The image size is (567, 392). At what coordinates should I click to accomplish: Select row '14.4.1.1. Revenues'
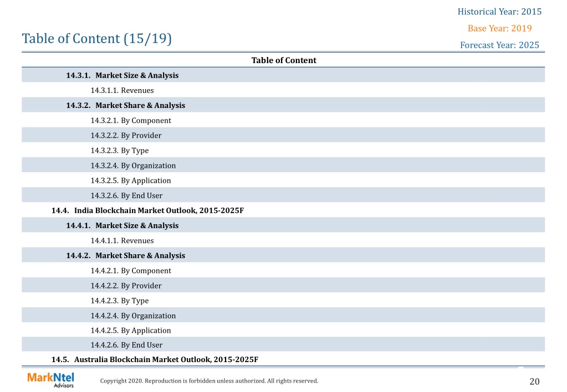(283, 240)
